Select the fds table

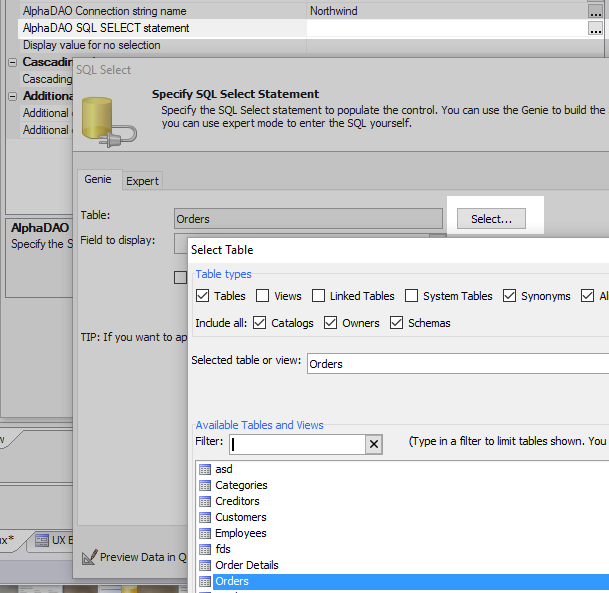click(223, 549)
